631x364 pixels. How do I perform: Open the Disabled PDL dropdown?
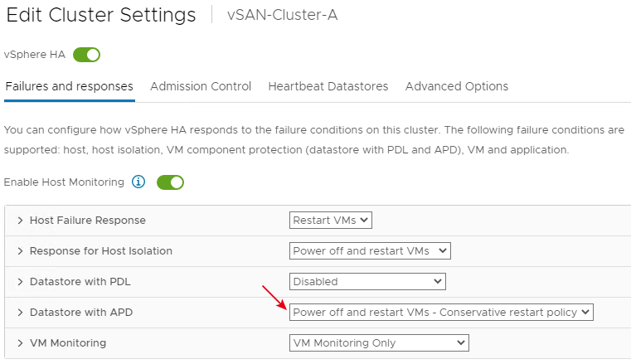click(367, 282)
